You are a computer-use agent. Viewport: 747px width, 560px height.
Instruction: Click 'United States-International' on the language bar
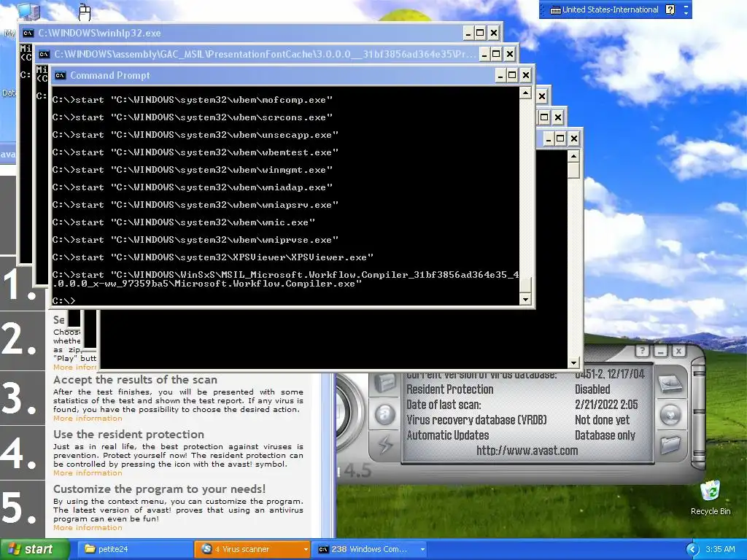pyautogui.click(x=611, y=9)
